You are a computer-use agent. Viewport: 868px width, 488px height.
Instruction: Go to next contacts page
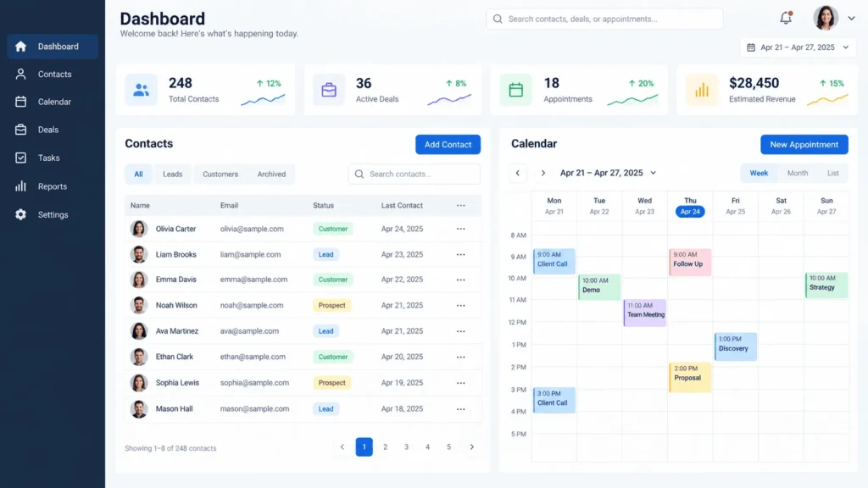point(471,447)
